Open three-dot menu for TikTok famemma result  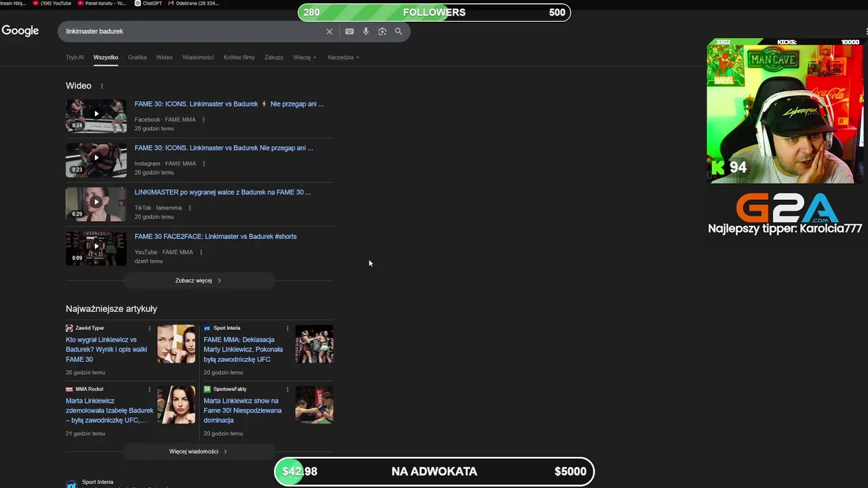click(x=190, y=207)
